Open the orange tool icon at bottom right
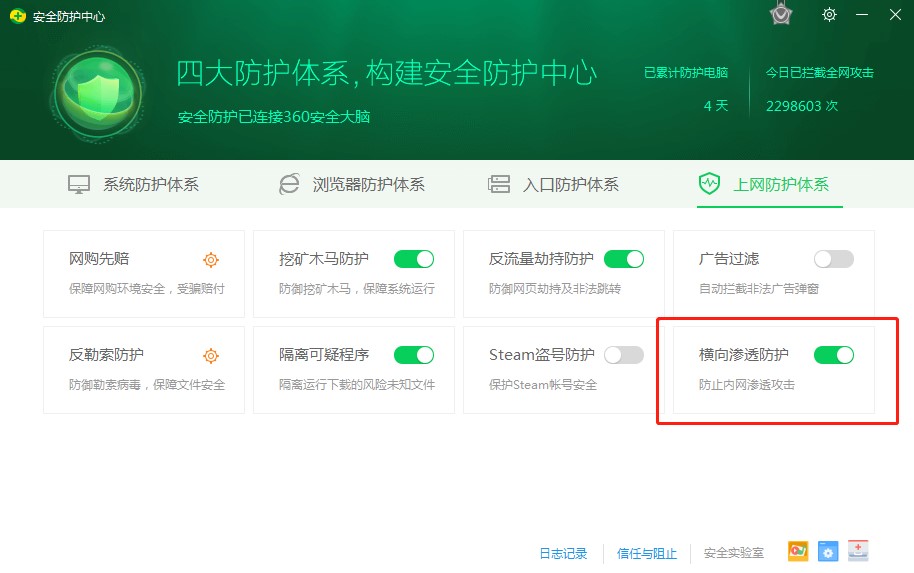Viewport: 914px width, 573px height. click(798, 551)
